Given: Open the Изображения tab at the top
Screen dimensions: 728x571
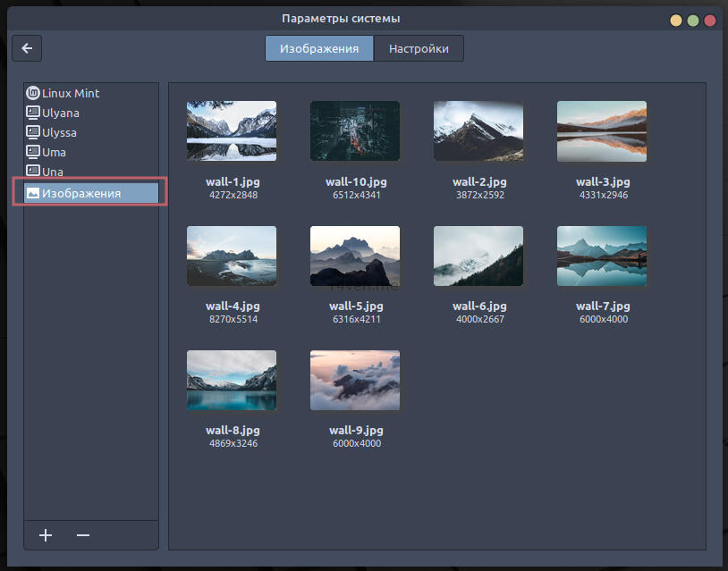Looking at the screenshot, I should point(319,48).
